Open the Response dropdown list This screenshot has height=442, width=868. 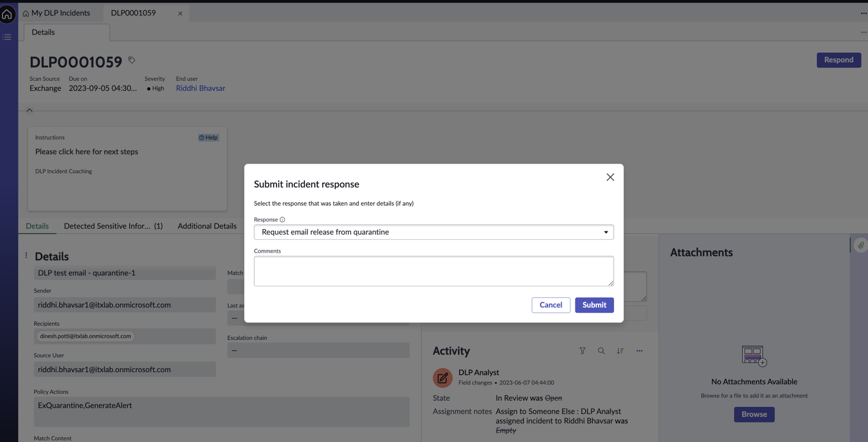tap(434, 232)
